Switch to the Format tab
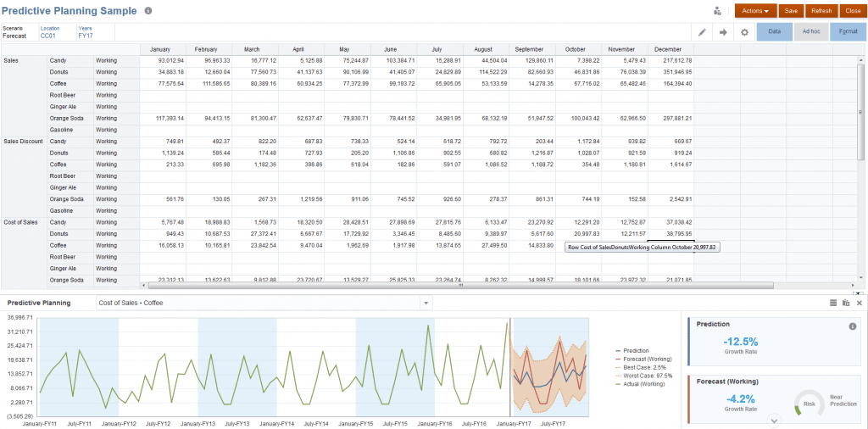868x429 pixels. point(848,31)
